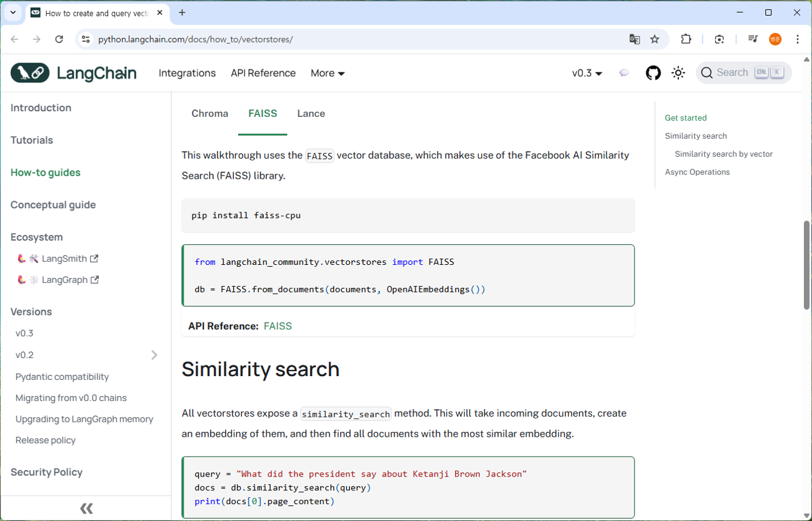Jump to Get started in table of contents
The height and width of the screenshot is (521, 812).
point(686,118)
